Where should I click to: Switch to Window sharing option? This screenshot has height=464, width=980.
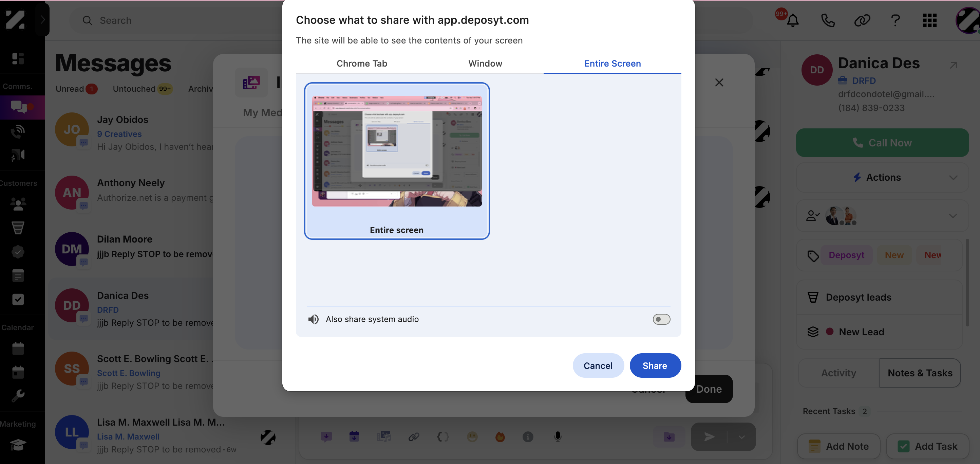click(x=485, y=63)
